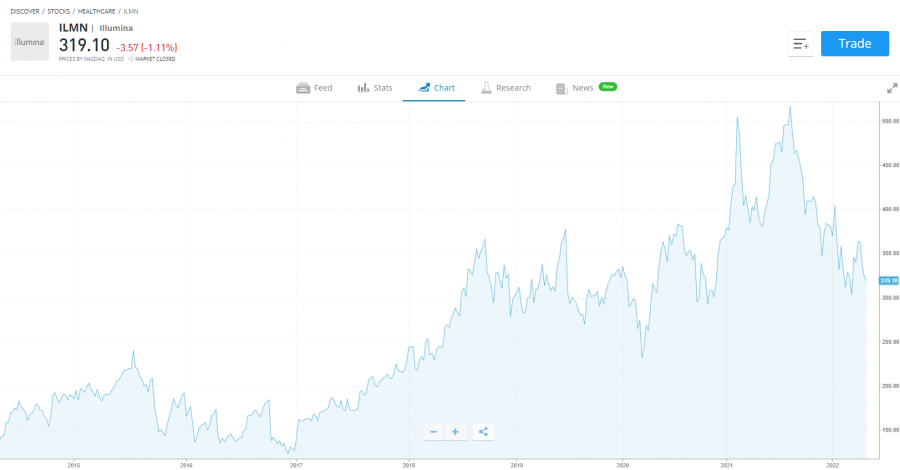Go to HEALTHCARE breadcrumb link
The height and width of the screenshot is (470, 900).
coord(96,11)
